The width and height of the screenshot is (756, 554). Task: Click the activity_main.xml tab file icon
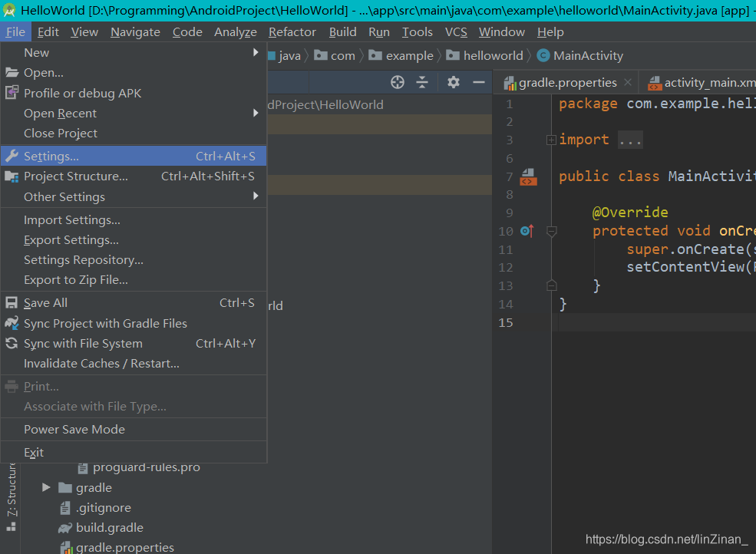pyautogui.click(x=655, y=84)
